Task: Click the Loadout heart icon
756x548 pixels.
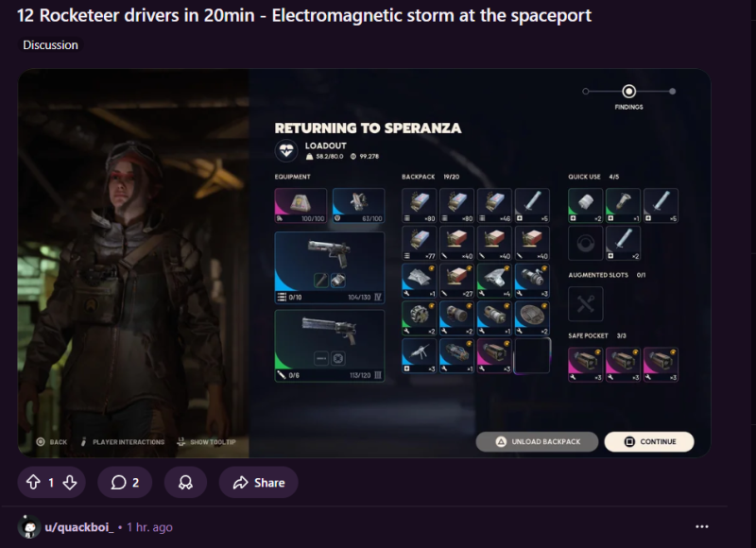Action: (x=286, y=150)
